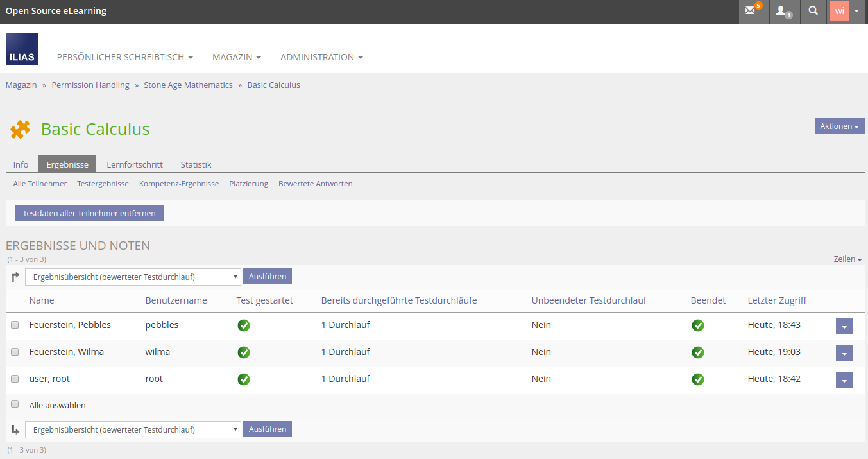
Task: Click Pebbles' green Beendet checkmark
Action: (x=698, y=325)
